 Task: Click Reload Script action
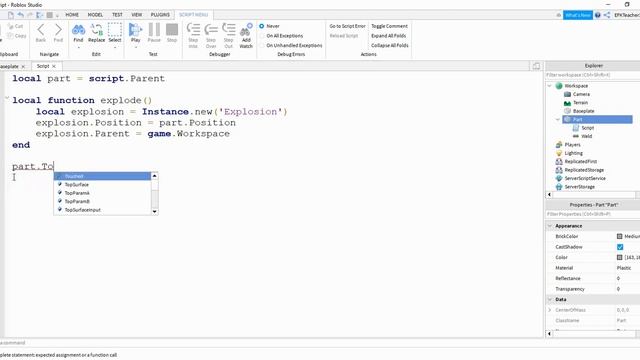(x=344, y=36)
